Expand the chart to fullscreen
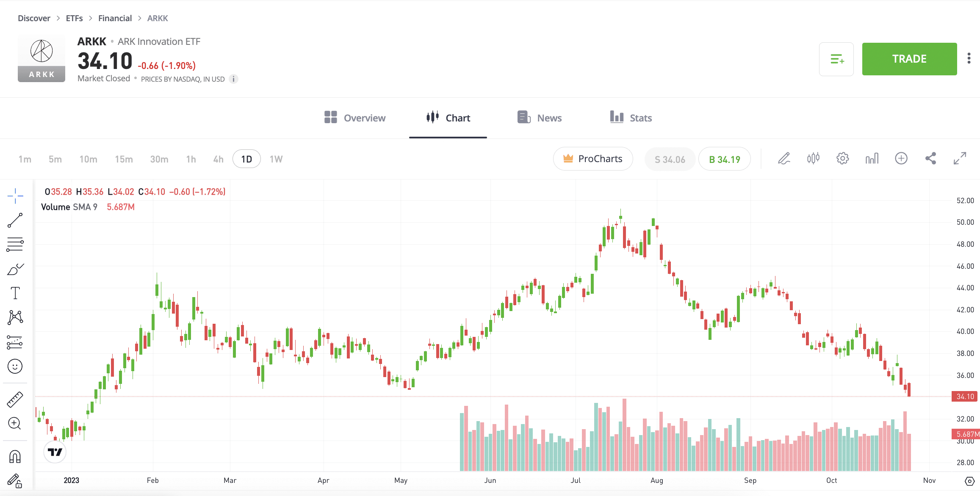Image resolution: width=980 pixels, height=496 pixels. pyautogui.click(x=960, y=159)
